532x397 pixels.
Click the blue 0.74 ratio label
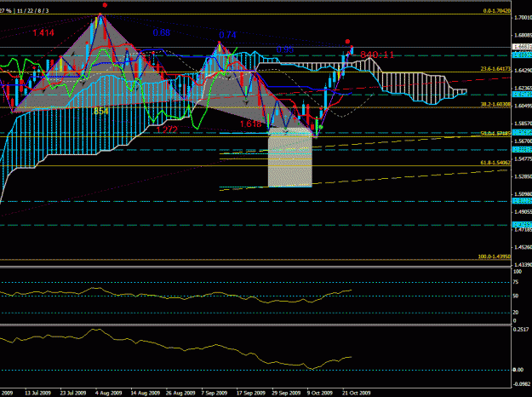[x=227, y=35]
